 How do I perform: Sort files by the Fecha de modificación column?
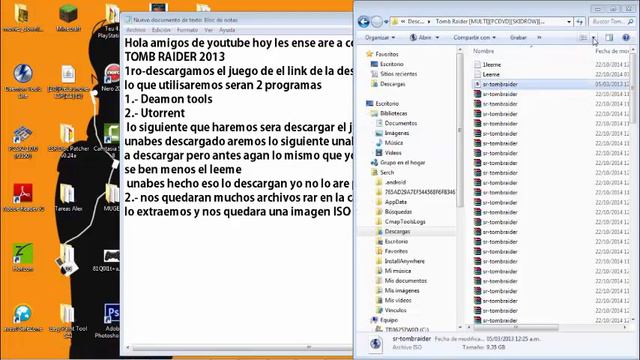click(x=612, y=51)
